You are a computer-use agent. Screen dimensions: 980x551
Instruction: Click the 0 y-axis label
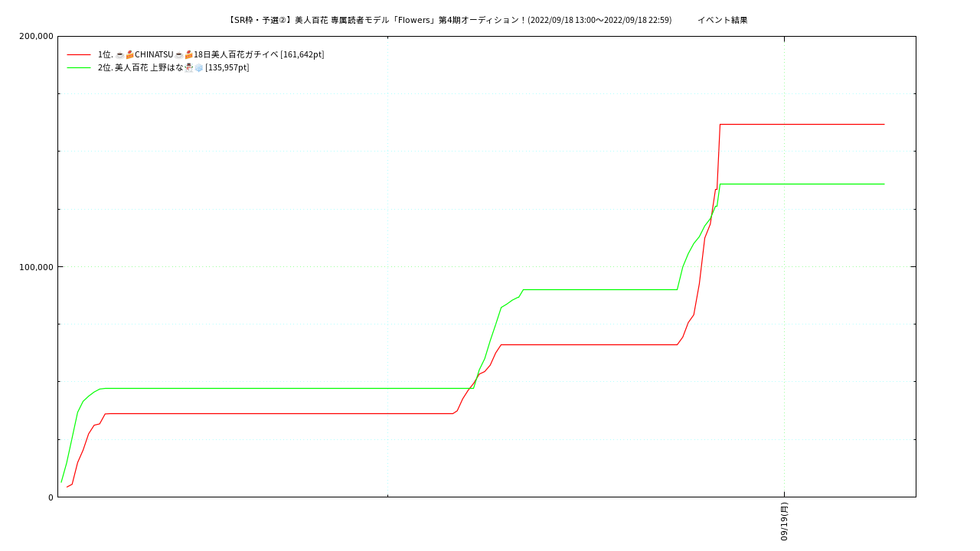coord(51,497)
